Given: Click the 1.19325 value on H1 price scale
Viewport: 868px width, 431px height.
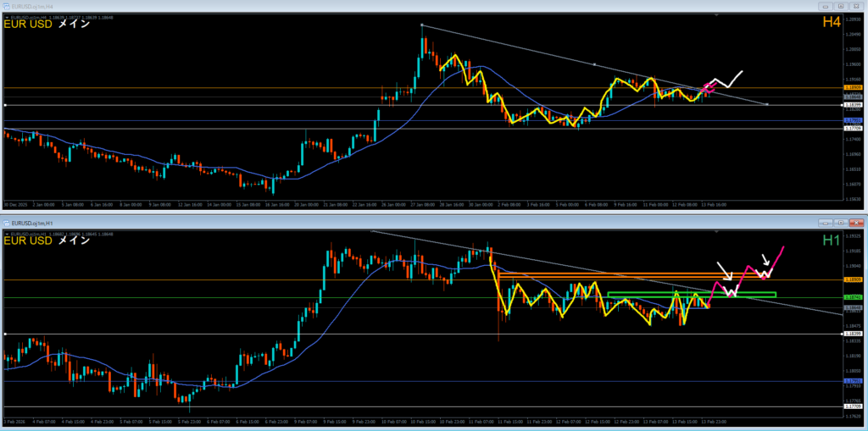Looking at the screenshot, I should pos(851,236).
